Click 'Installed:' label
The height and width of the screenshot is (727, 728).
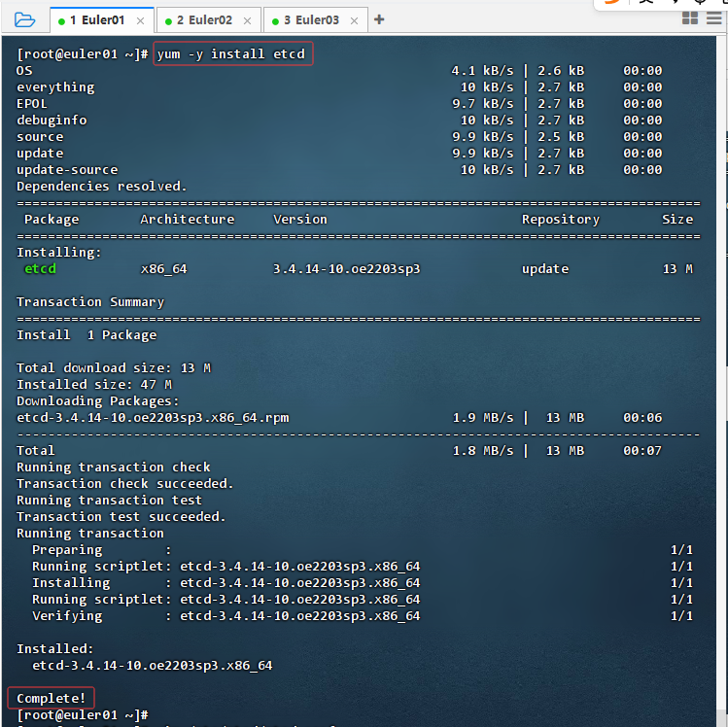[55, 649]
